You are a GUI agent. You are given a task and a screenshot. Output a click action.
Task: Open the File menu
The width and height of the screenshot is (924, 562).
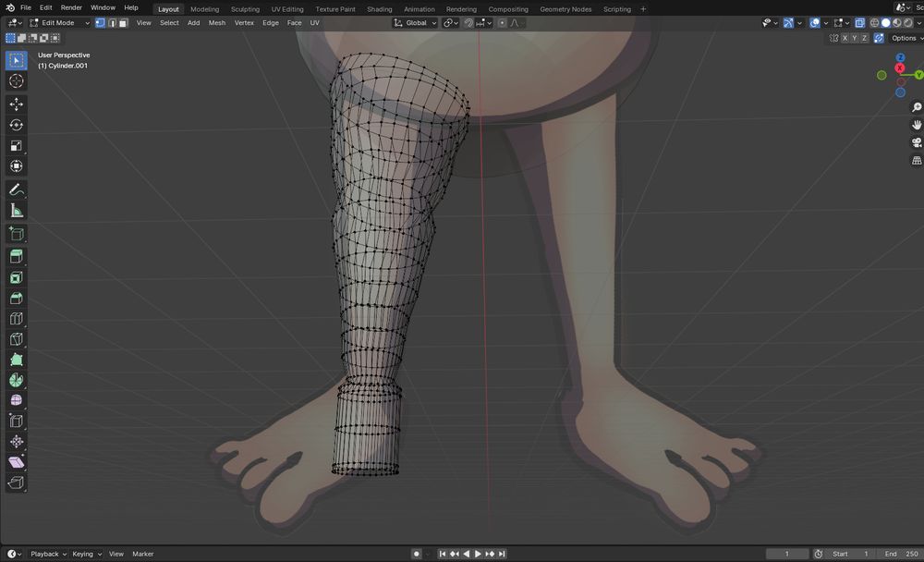click(26, 7)
